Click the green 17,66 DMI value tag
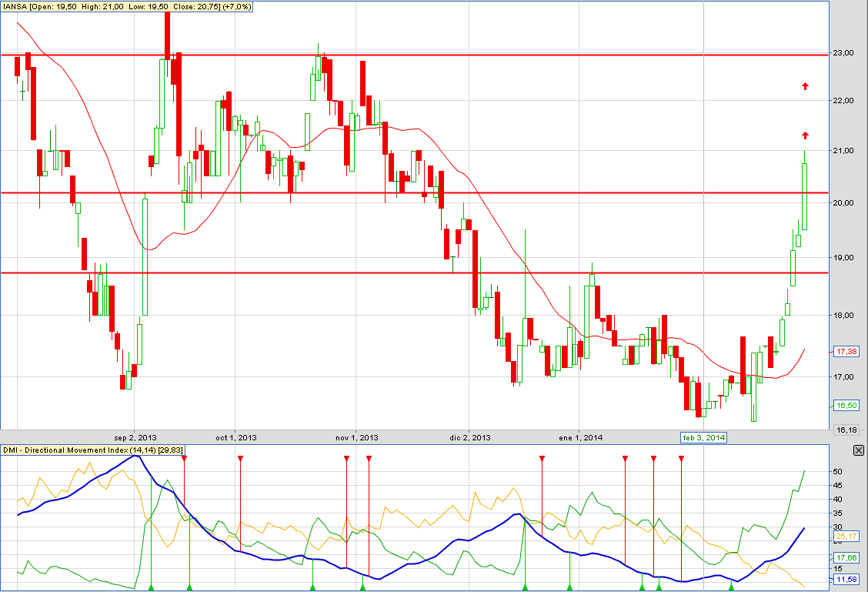The image size is (868, 592). [846, 557]
